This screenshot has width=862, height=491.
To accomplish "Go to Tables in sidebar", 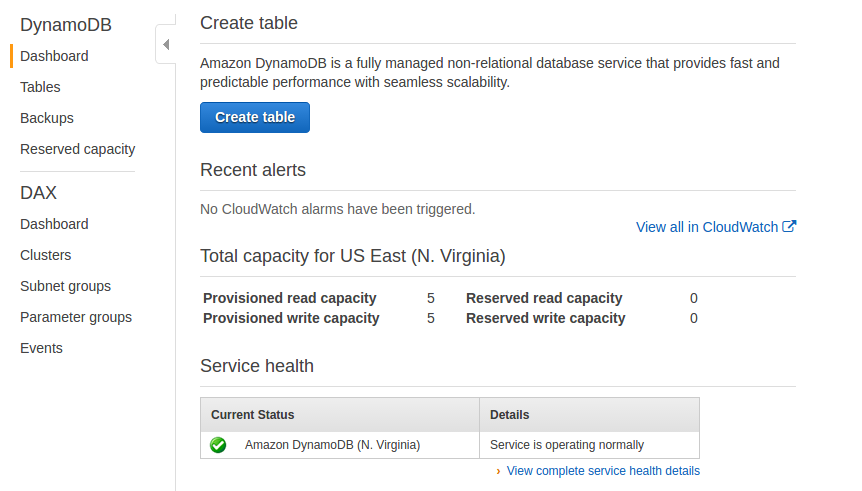I will (x=40, y=87).
